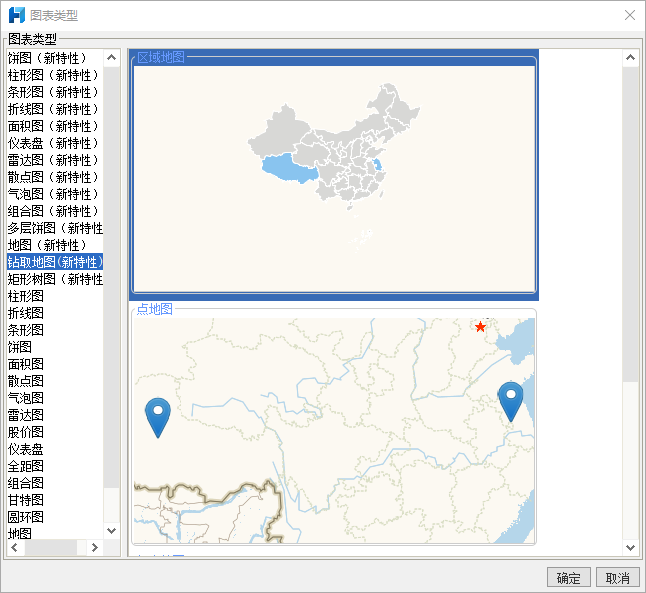Select 面积图（新特性） entry
The width and height of the screenshot is (646, 593).
(55, 126)
